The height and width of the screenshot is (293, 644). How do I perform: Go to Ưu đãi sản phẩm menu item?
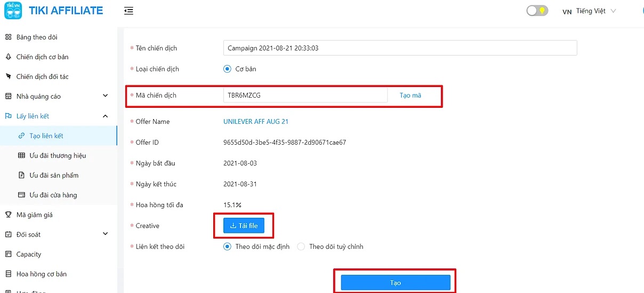[x=54, y=176]
